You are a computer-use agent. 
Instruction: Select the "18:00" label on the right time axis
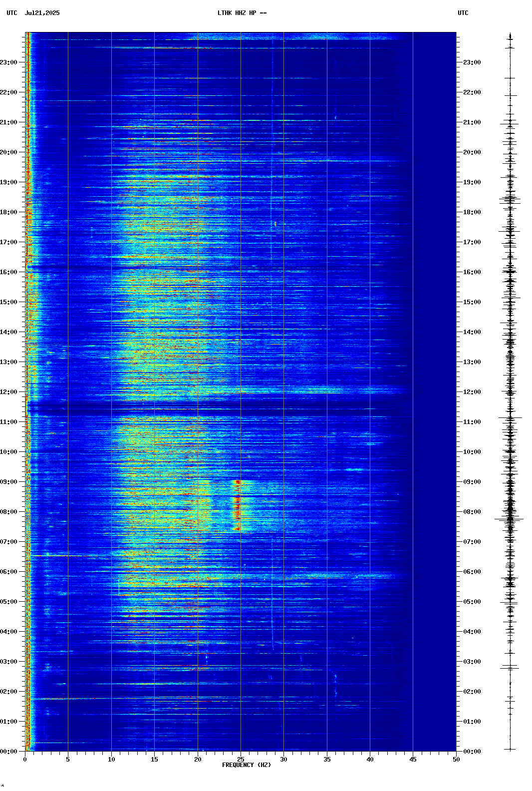tap(472, 212)
